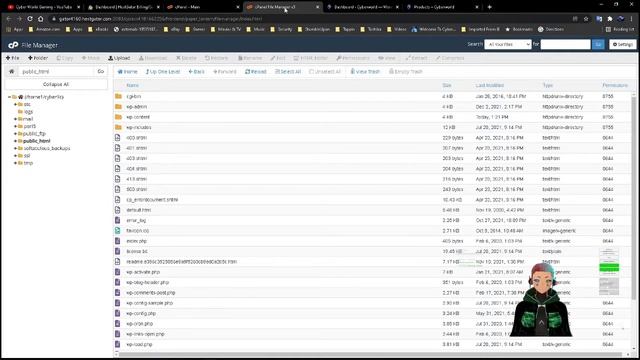Open a new browser tab

pos(489,7)
